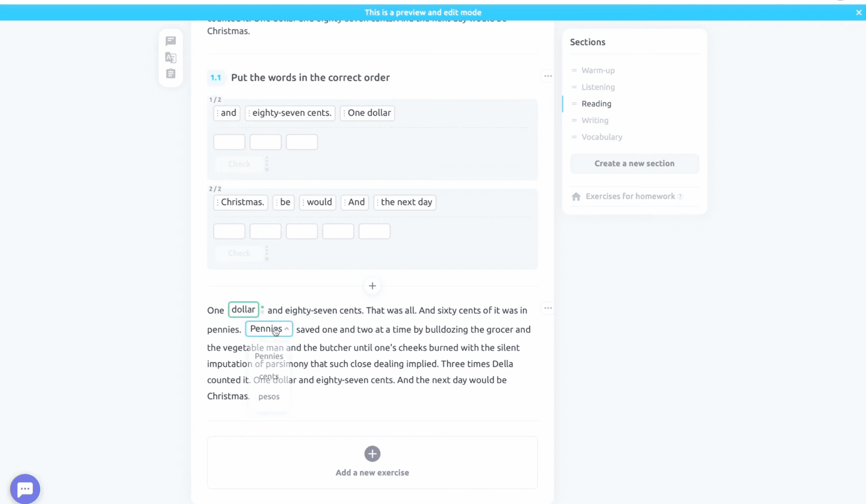
Task: Click the chat notes icon in left toolbar
Action: coord(170,41)
